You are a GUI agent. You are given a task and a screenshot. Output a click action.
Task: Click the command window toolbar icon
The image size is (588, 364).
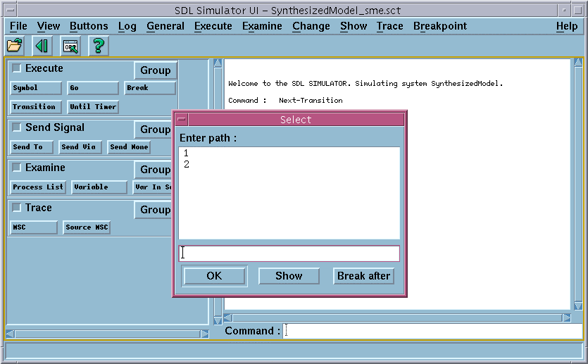coord(70,46)
